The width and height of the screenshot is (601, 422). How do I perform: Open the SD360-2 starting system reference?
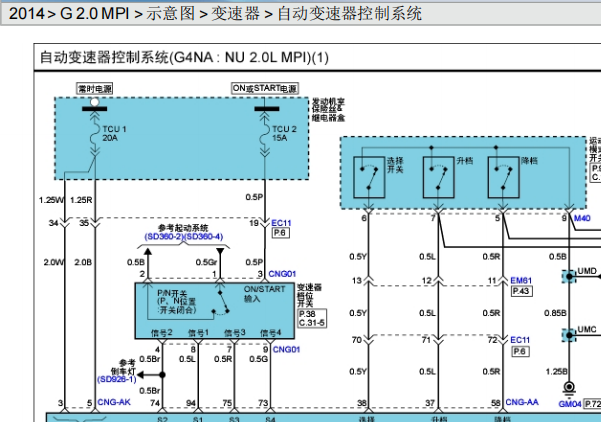[x=164, y=236]
